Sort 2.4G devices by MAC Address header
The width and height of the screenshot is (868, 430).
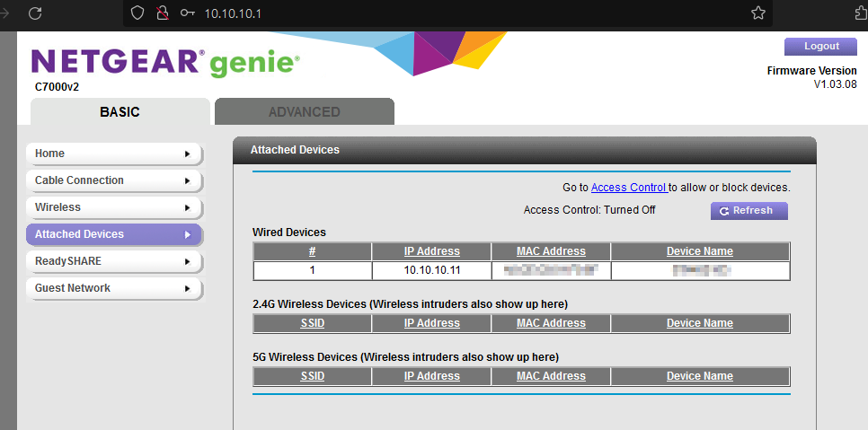[551, 323]
